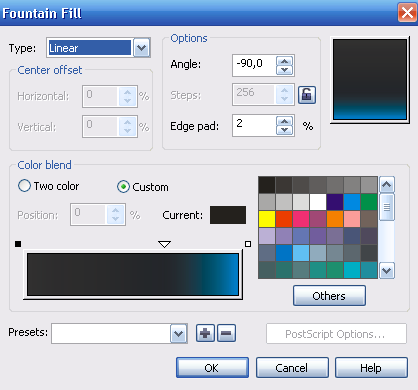Click the Cancel button
The height and width of the screenshot is (390, 418).
click(x=292, y=368)
